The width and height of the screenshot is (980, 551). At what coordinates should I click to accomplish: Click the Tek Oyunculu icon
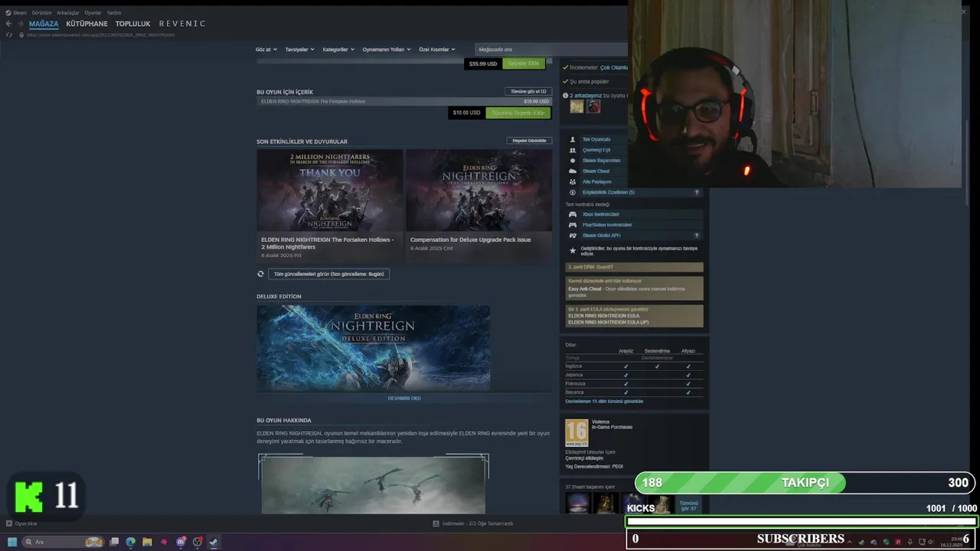(x=573, y=139)
